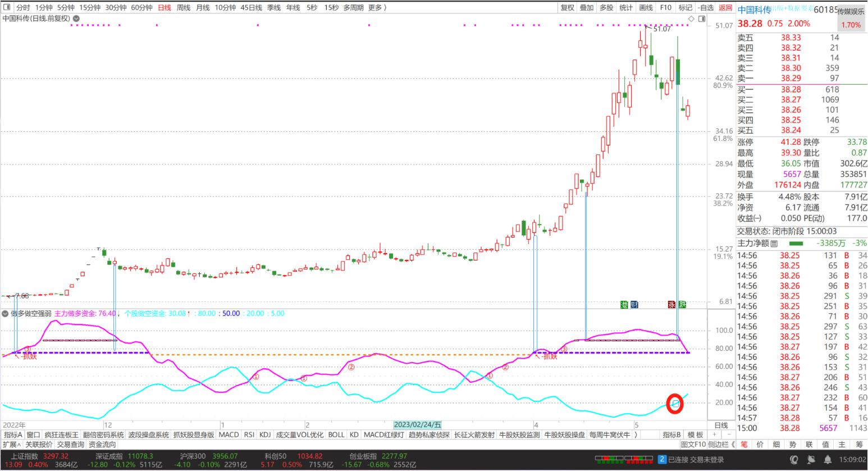Collapse the sidebar with 侧边栏 button
The width and height of the screenshot is (868, 471).
[721, 444]
